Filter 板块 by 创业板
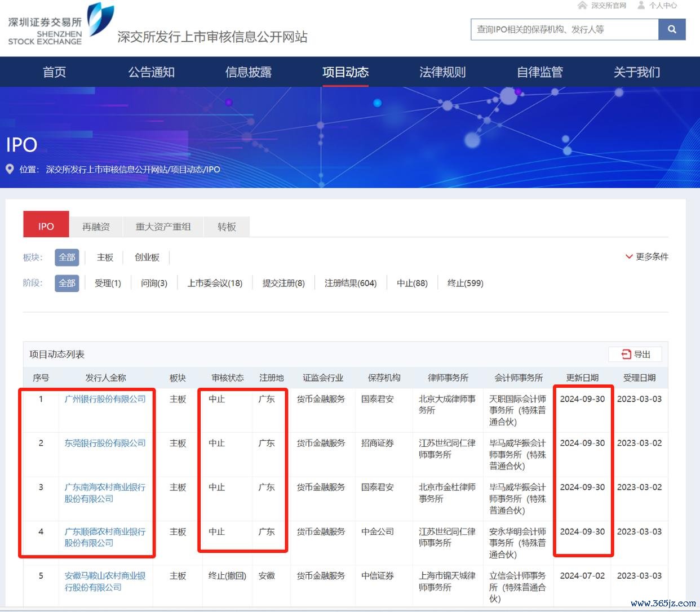The height and width of the screenshot is (612, 700). coord(147,257)
